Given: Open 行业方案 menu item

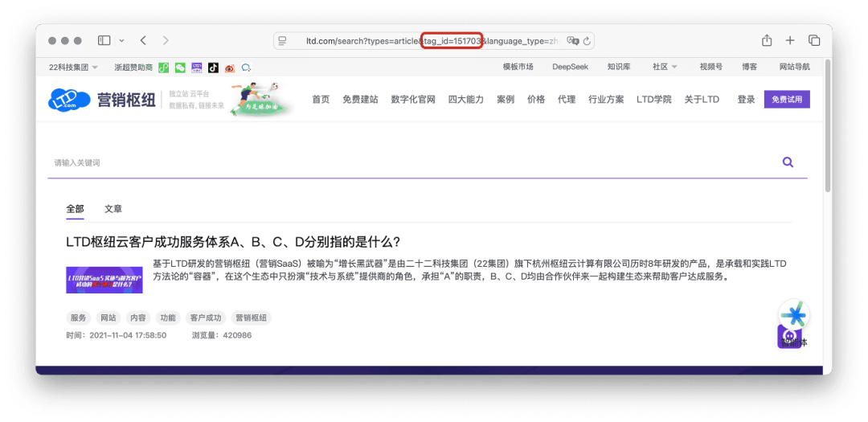Looking at the screenshot, I should [606, 100].
